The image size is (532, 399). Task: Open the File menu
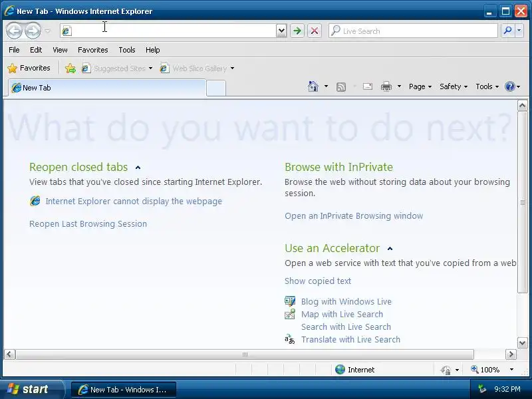click(x=14, y=50)
